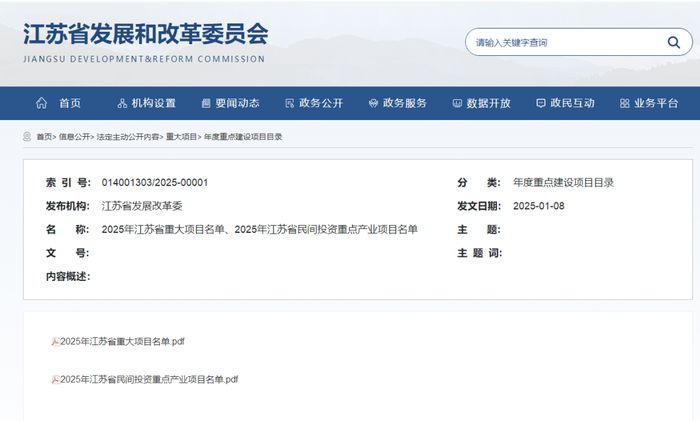Open the 政务公开 menu item
The height and width of the screenshot is (421, 700).
pyautogui.click(x=321, y=103)
